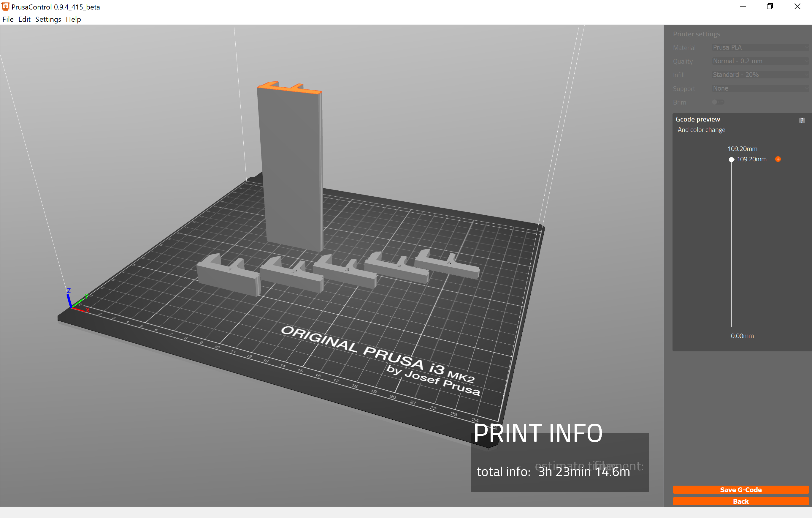Close the PrusaControl window
This screenshot has width=812, height=518.
[x=797, y=7]
